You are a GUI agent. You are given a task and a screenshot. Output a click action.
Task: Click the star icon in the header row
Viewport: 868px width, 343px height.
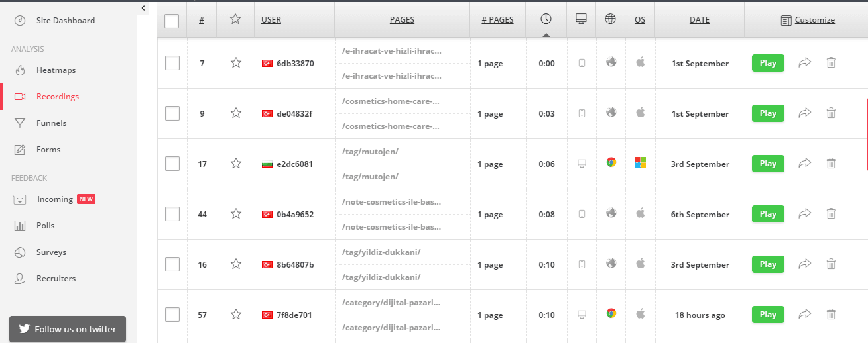[235, 19]
